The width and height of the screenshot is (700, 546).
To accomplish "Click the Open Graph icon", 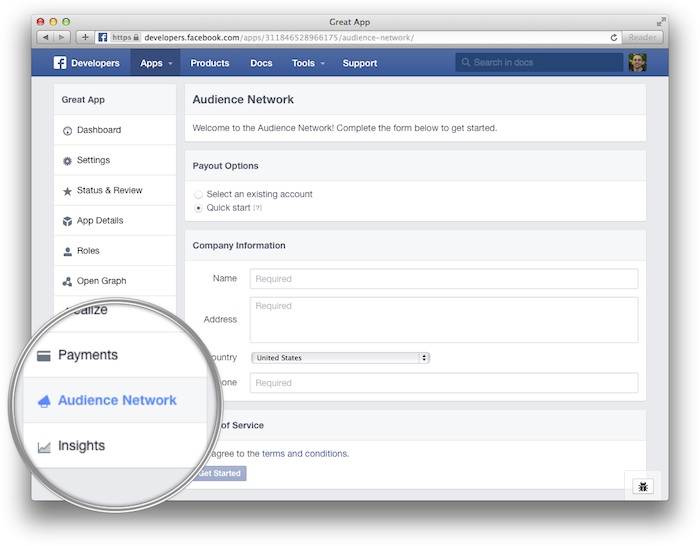I will click(x=67, y=281).
